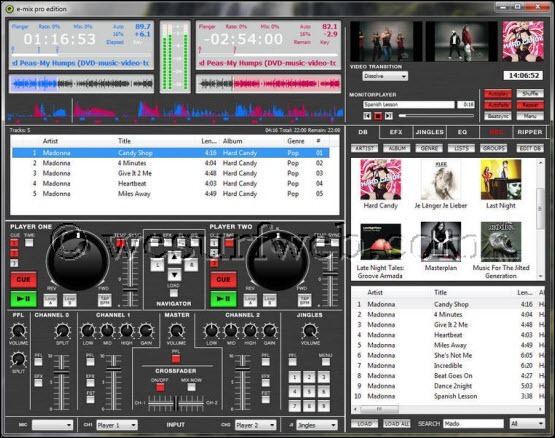The height and width of the screenshot is (438, 555).
Task: Toggle Channel 1 PFL button
Action: [90, 362]
